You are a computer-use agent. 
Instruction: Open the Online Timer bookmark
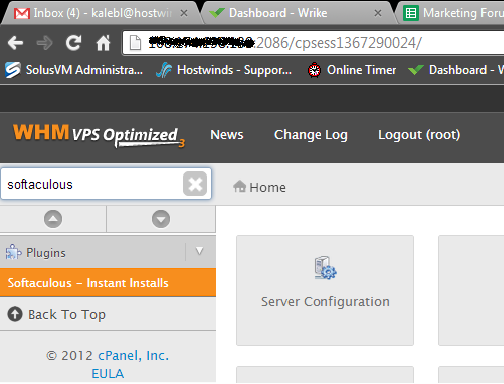pos(352,70)
